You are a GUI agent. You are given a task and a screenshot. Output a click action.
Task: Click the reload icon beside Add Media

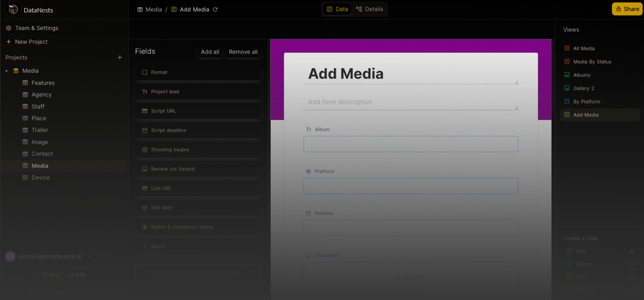215,9
